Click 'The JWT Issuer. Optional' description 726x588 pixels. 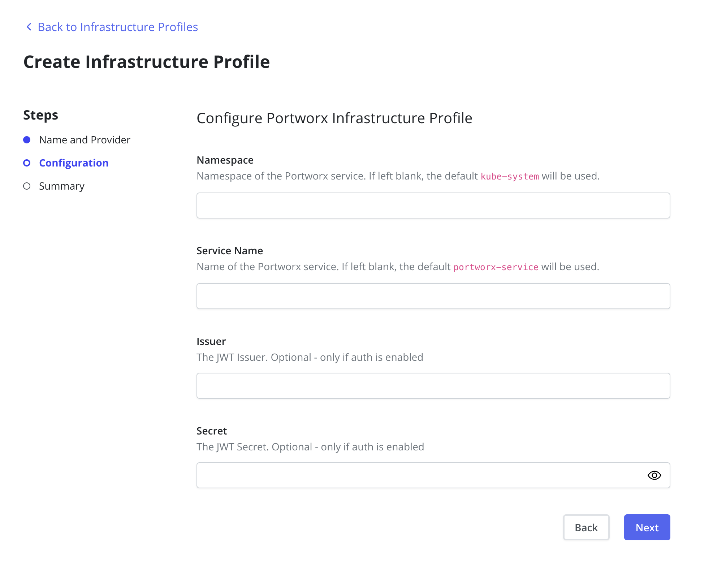pyautogui.click(x=310, y=357)
